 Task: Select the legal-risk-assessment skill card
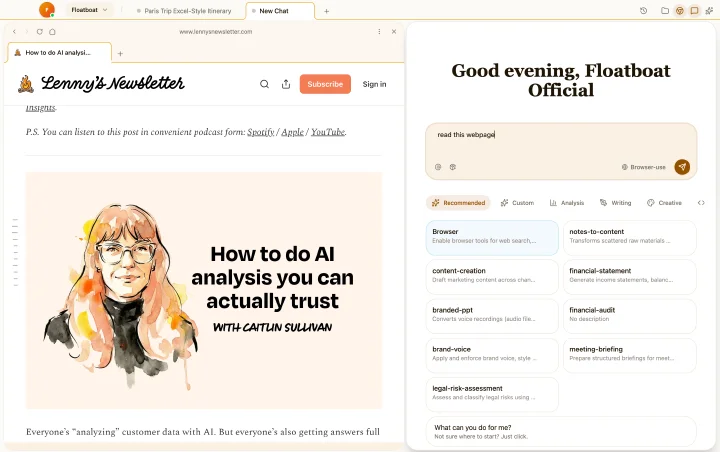coord(492,395)
